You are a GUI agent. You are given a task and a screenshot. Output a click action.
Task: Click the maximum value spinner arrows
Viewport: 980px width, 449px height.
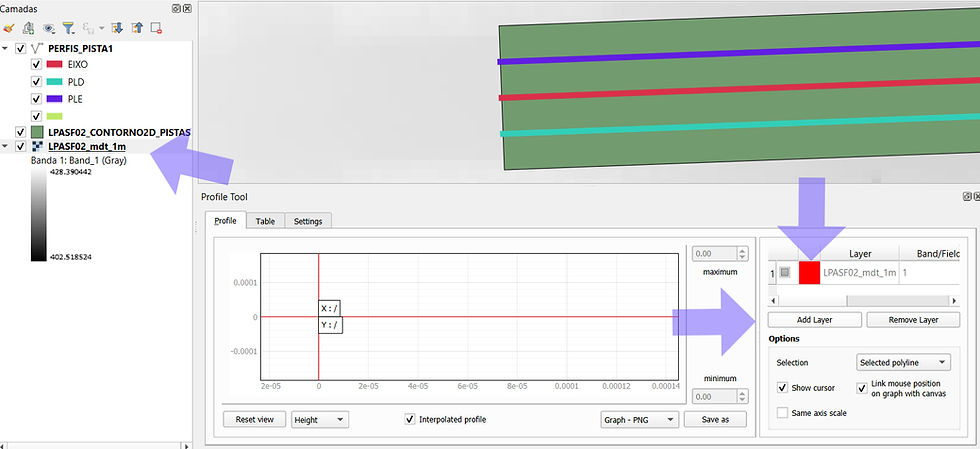(742, 254)
